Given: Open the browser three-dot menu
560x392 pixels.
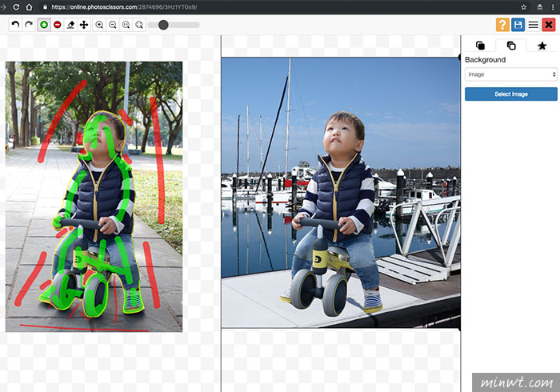Looking at the screenshot, I should point(553,6).
